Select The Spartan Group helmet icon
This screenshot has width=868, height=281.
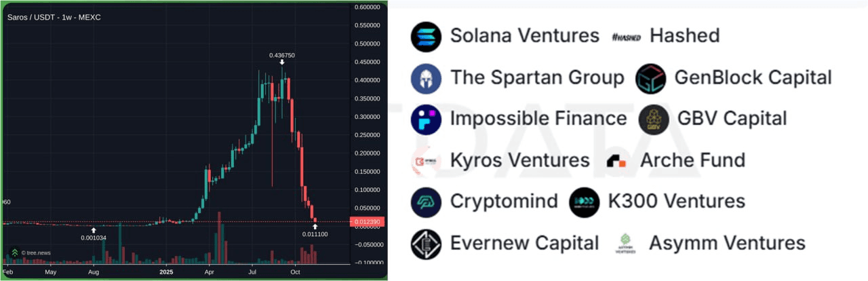pos(426,78)
